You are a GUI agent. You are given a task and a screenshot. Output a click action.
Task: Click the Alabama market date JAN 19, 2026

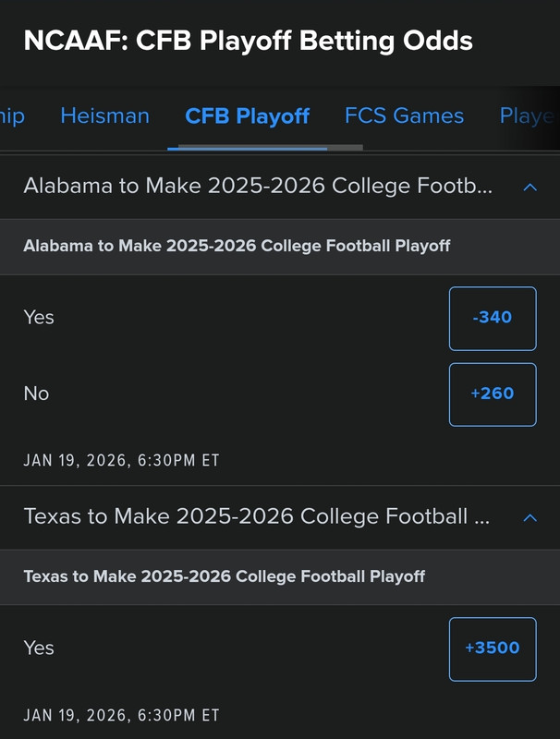point(121,460)
